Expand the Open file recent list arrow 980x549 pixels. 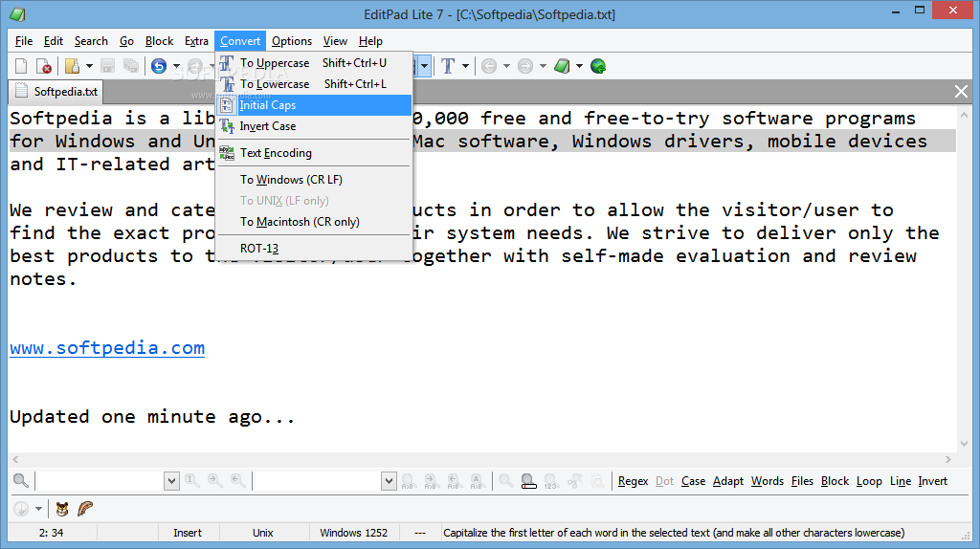click(x=89, y=66)
